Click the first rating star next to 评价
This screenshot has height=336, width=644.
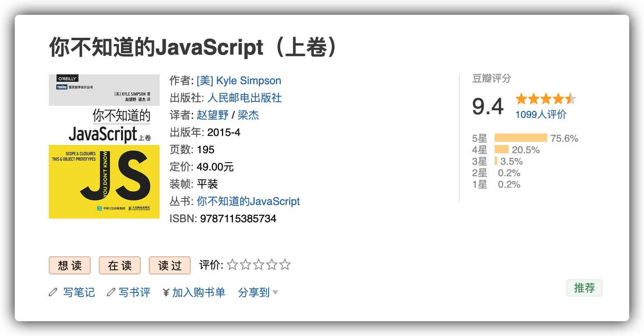[x=233, y=265]
